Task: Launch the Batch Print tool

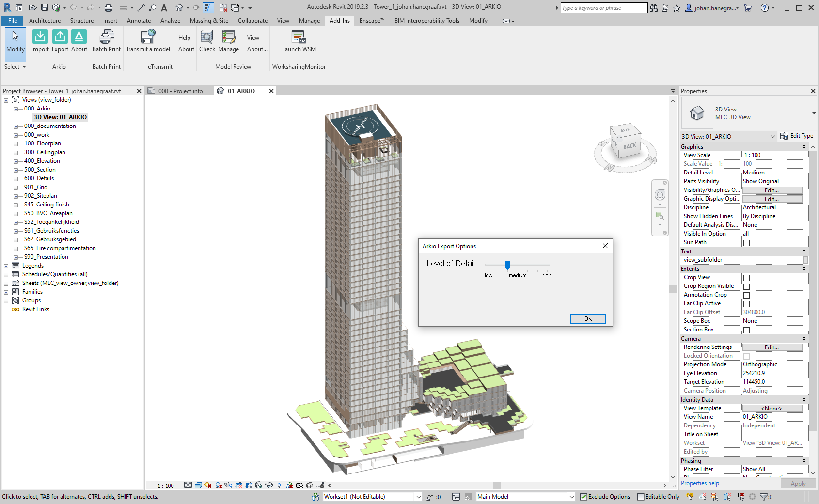Action: click(107, 41)
